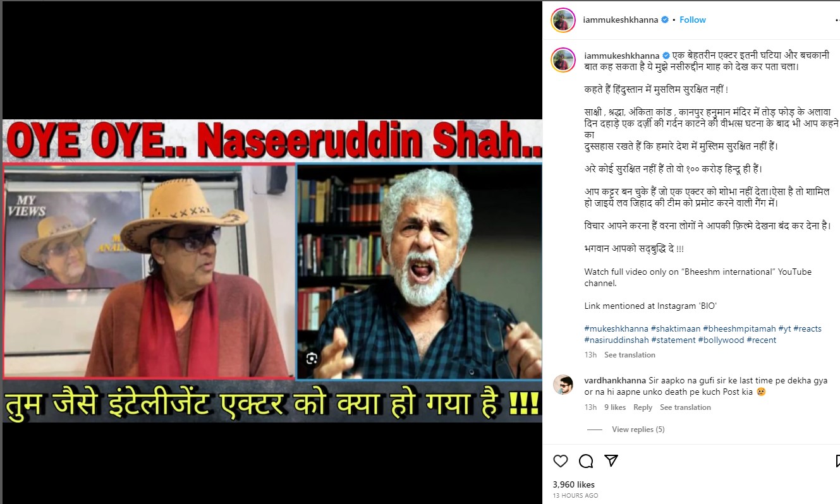View the 9 likes on comment
The image size is (840, 504).
tap(615, 407)
